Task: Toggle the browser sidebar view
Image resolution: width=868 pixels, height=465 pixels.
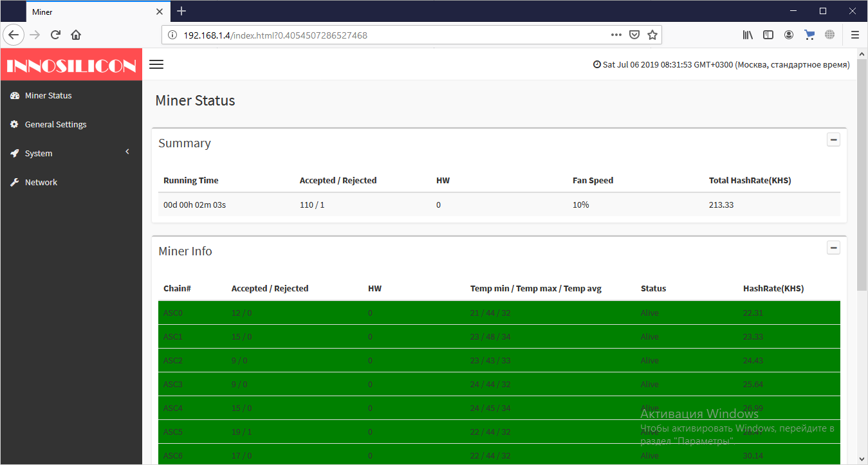Action: [768, 35]
